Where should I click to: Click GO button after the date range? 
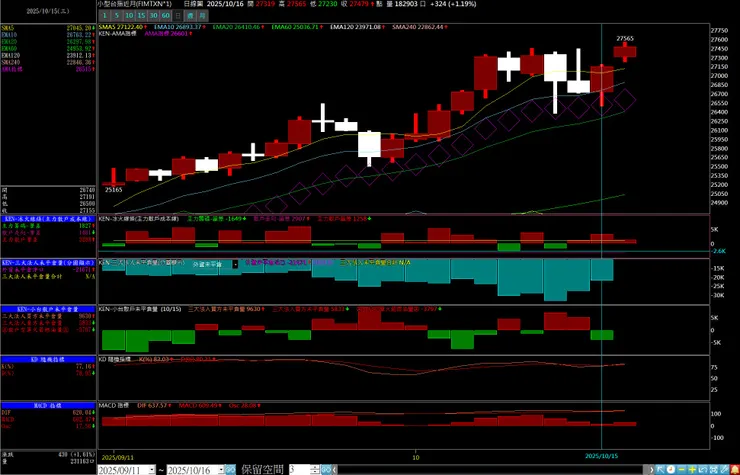(x=230, y=470)
